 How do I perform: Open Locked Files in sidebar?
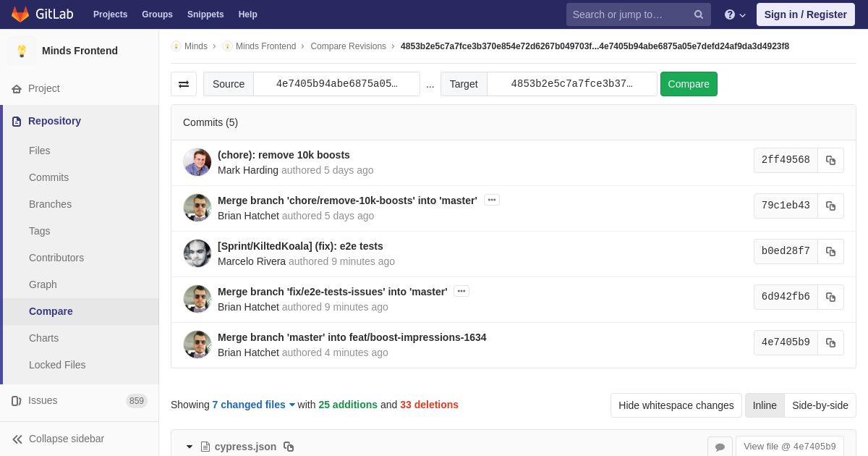point(57,365)
